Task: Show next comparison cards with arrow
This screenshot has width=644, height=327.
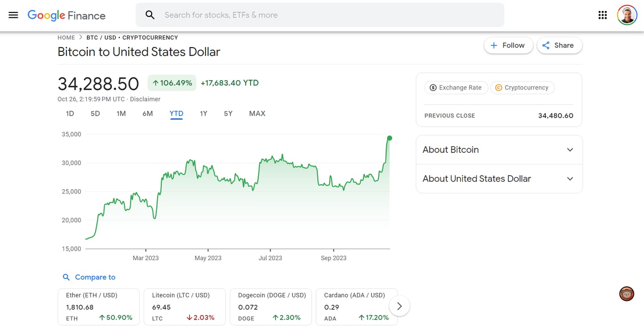Action: click(x=399, y=306)
